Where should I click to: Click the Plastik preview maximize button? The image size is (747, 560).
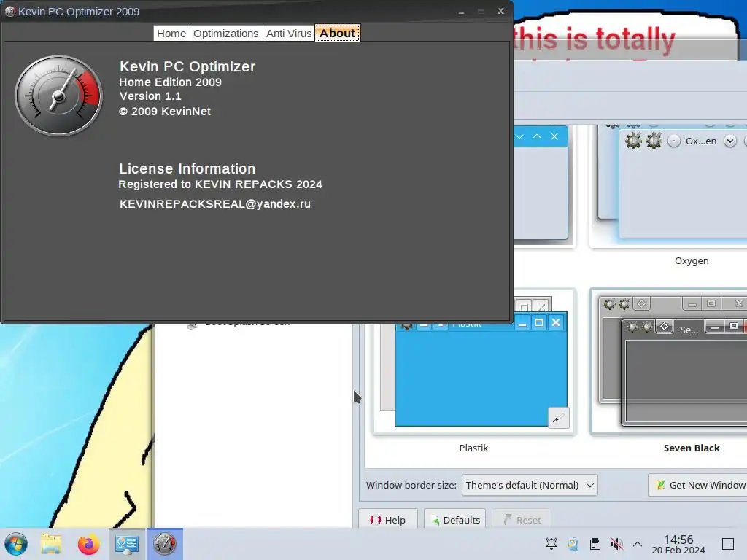point(539,323)
